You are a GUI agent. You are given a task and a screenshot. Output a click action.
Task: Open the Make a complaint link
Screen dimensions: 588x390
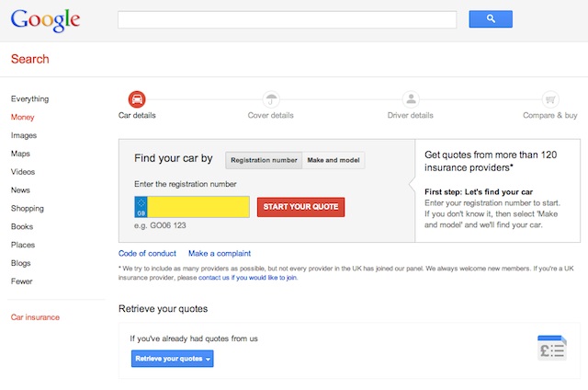pyautogui.click(x=220, y=253)
